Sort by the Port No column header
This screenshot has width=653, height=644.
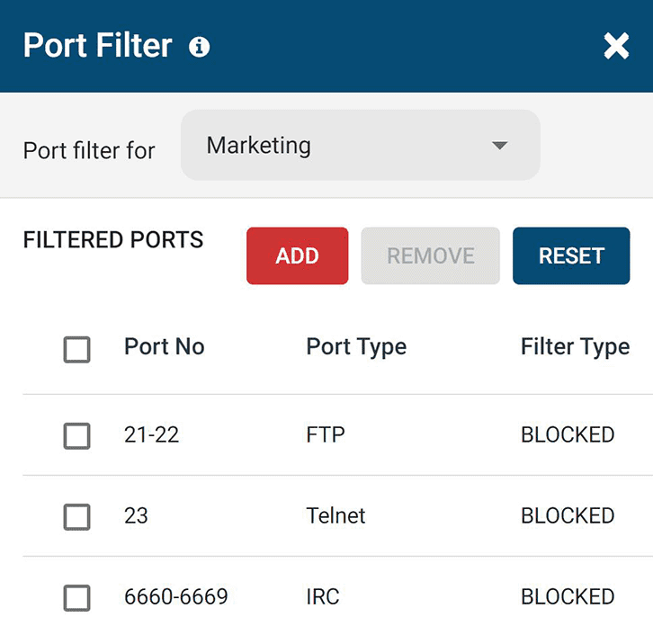pos(164,347)
